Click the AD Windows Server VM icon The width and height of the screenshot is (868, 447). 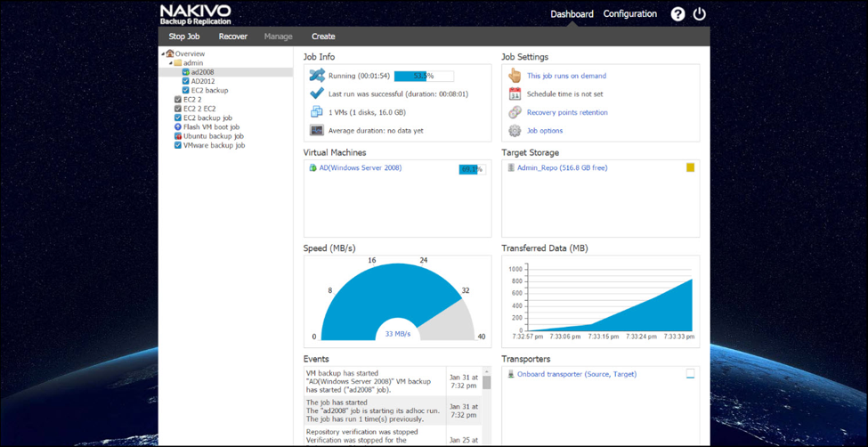[312, 167]
